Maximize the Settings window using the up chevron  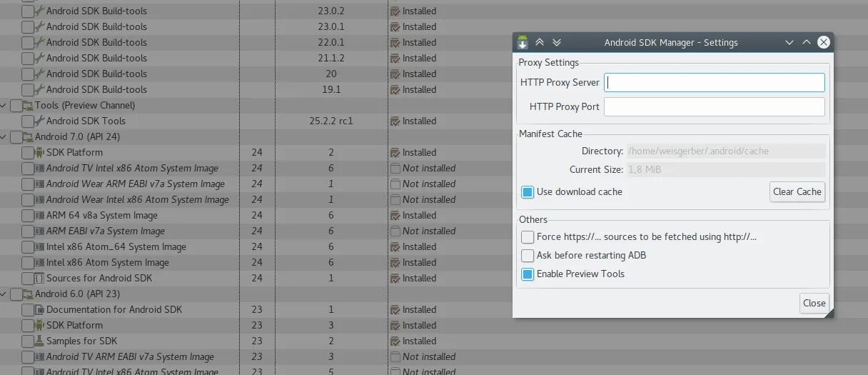tap(807, 42)
